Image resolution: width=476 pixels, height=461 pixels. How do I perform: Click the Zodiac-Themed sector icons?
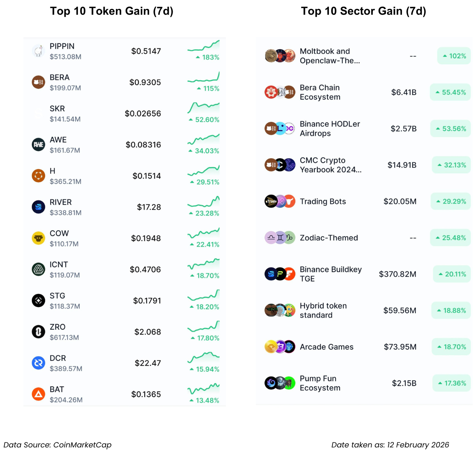280,238
